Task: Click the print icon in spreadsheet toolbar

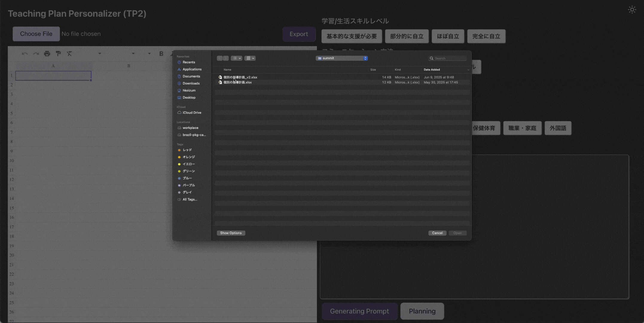Action: (x=47, y=54)
